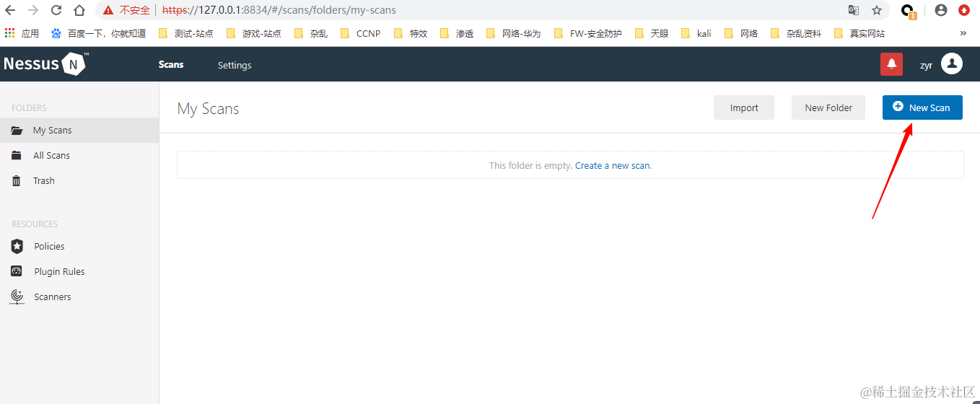Viewport: 980px width, 404px height.
Task: Show more bookmarks with the overflow chevron
Action: point(963,33)
